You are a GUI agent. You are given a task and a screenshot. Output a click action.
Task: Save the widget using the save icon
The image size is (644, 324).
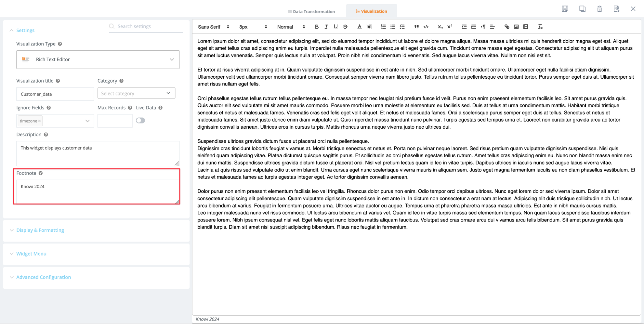[565, 9]
